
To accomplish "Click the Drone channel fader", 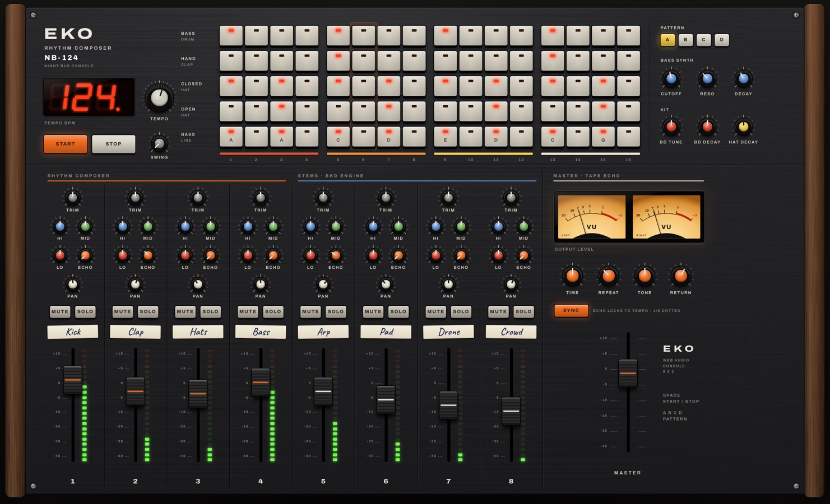I will tap(448, 405).
